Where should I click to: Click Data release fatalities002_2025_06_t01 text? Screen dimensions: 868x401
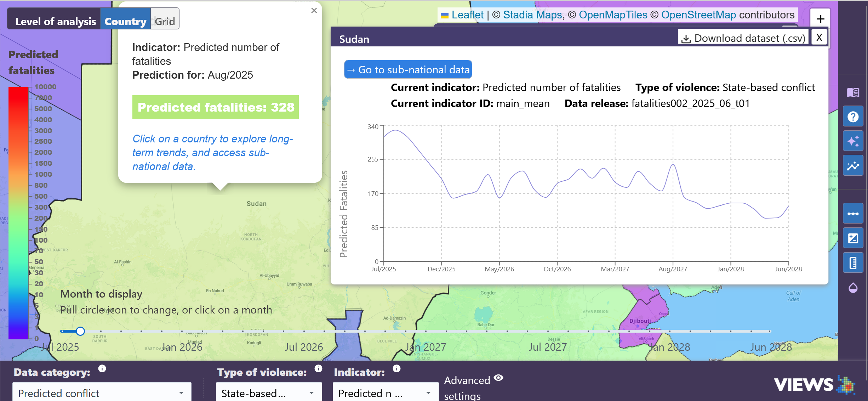pos(657,103)
